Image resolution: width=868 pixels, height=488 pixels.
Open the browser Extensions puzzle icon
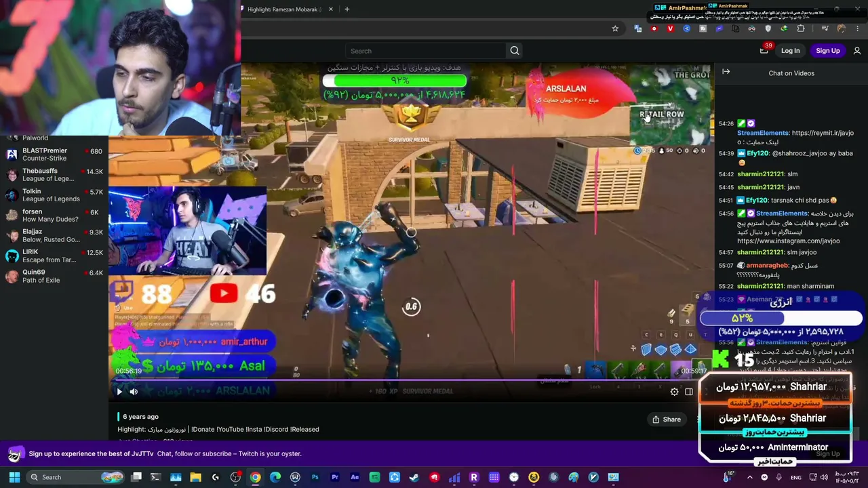pos(801,28)
